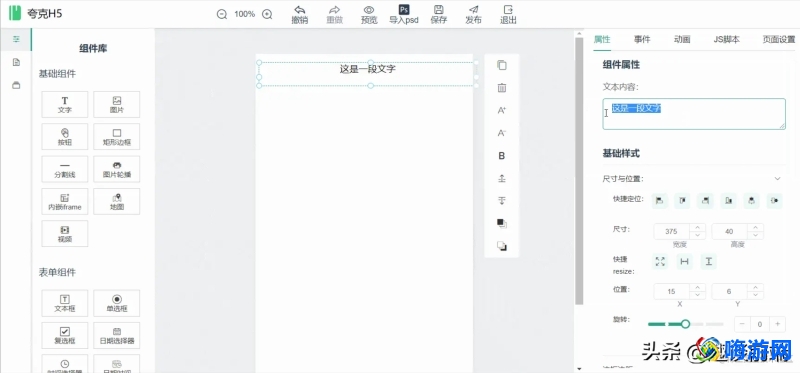
Task: Decrease rotation with the minus button
Action: pos(742,324)
